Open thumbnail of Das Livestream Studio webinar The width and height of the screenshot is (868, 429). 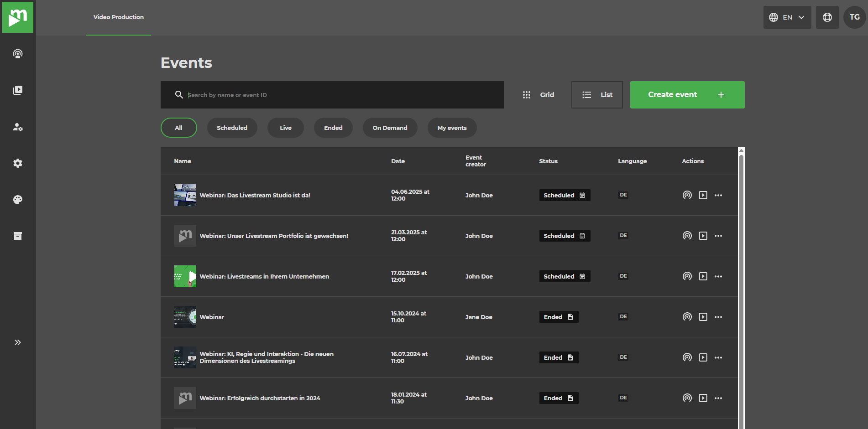[185, 195]
